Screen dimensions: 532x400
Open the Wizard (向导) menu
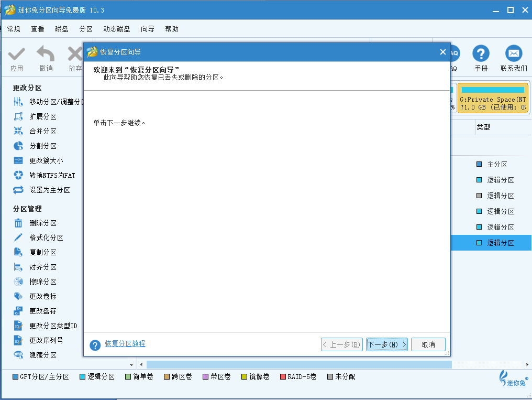(x=148, y=29)
